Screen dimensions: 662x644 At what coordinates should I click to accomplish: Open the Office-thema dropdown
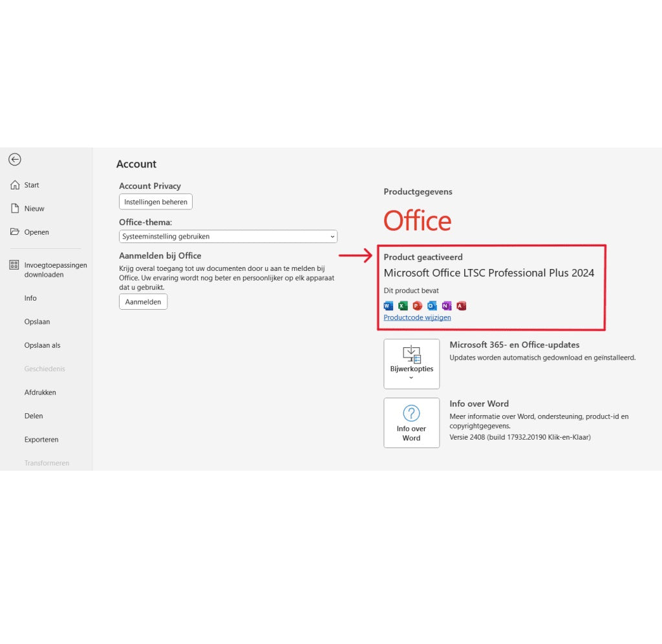click(228, 237)
